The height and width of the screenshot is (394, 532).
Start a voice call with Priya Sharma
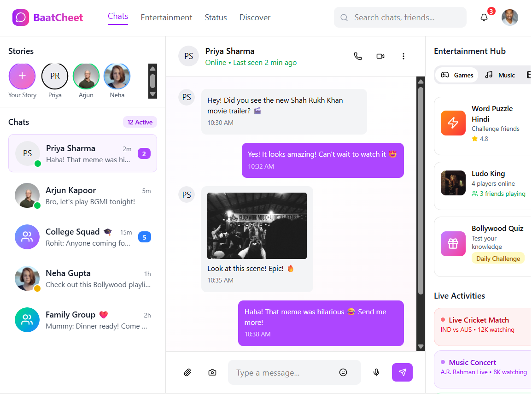coord(357,56)
